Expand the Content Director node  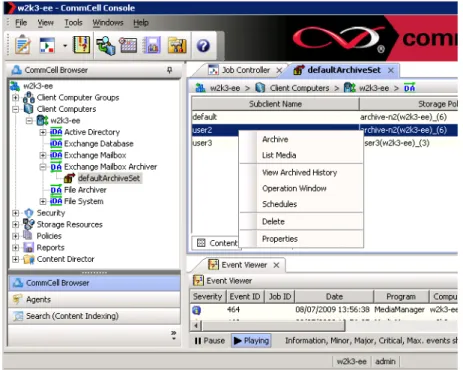point(15,259)
